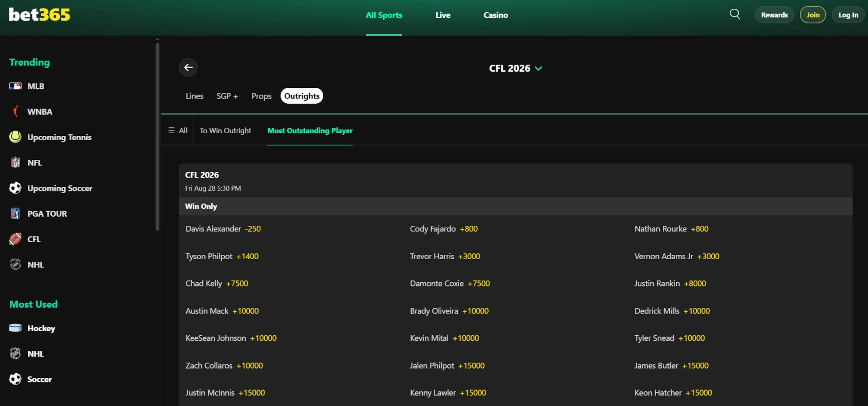Open the search magnifier icon
Image resolution: width=868 pixels, height=406 pixels.
(x=735, y=14)
